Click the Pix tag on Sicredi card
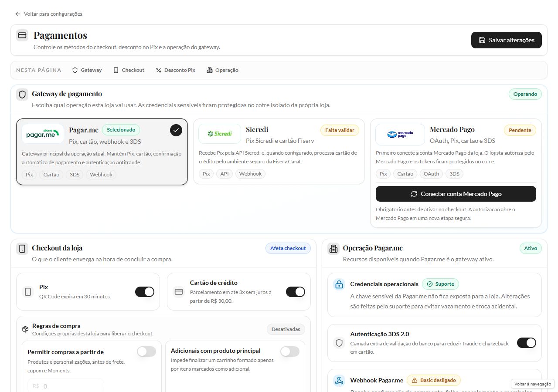 [x=206, y=174]
